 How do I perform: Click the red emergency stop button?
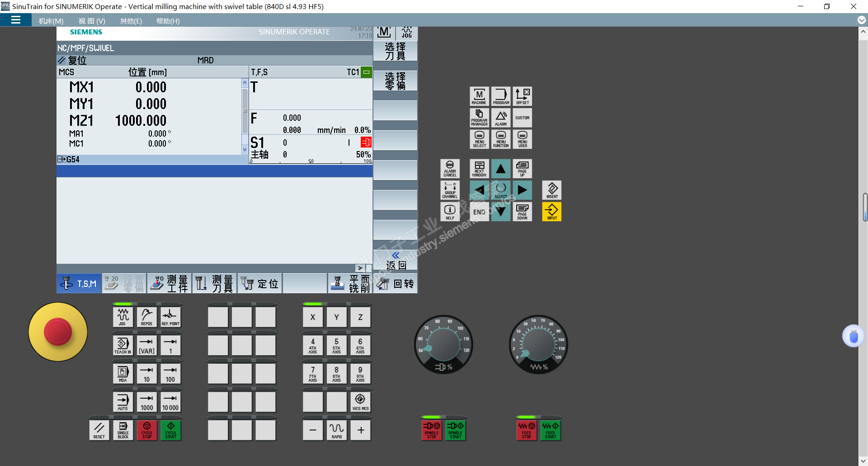(58, 332)
